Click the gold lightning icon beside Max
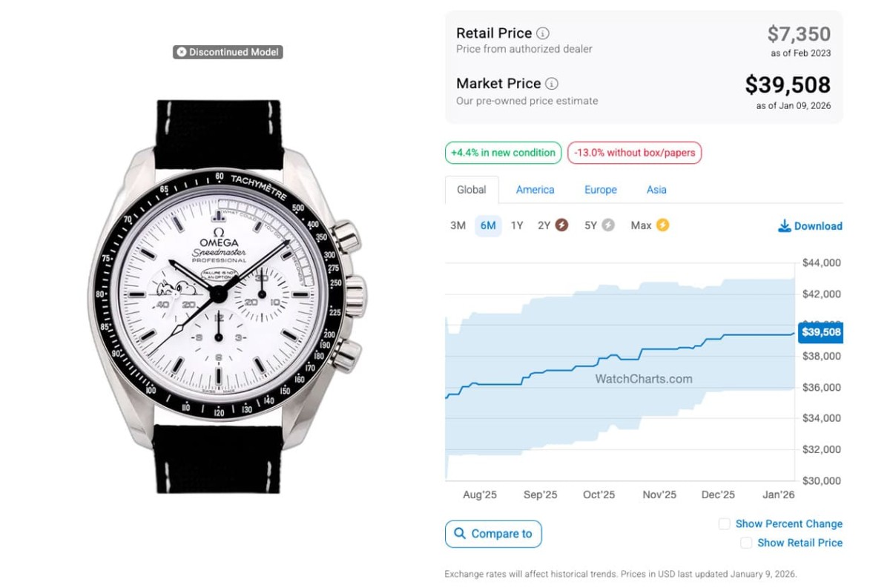 (662, 225)
